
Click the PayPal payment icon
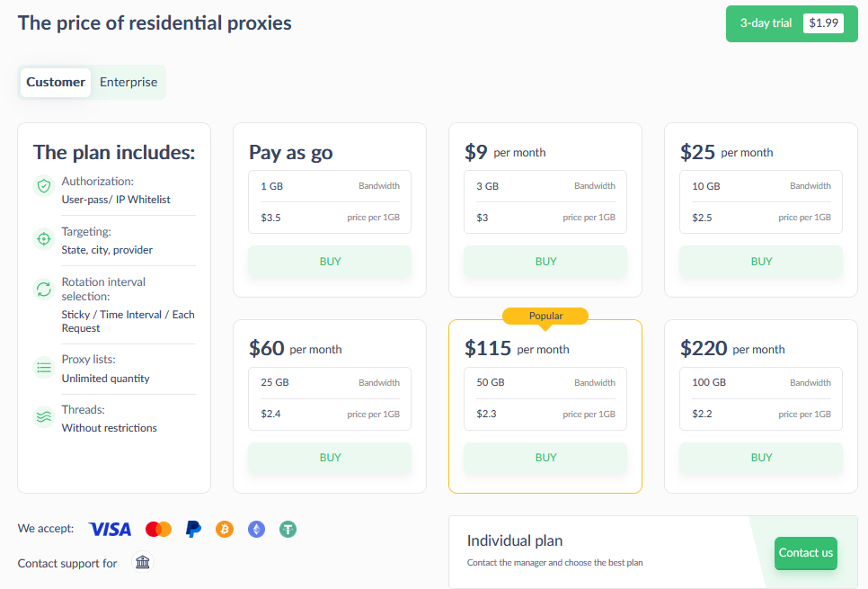coord(193,529)
